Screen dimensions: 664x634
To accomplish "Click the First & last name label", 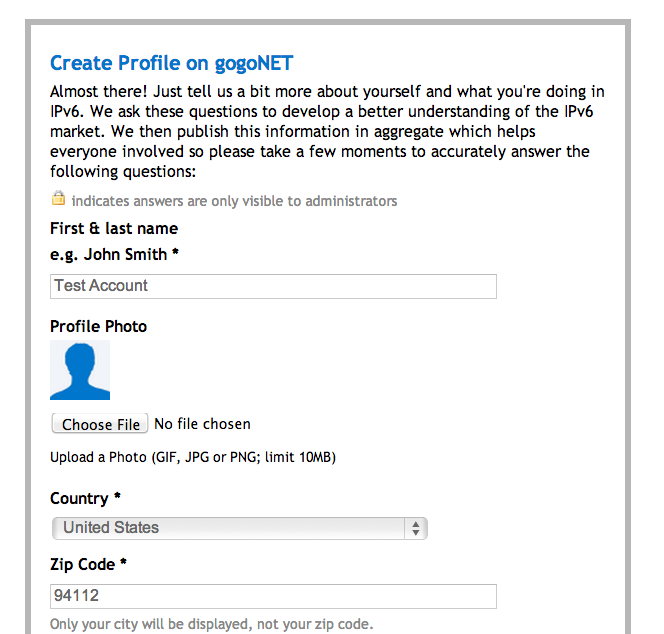I will click(114, 229).
